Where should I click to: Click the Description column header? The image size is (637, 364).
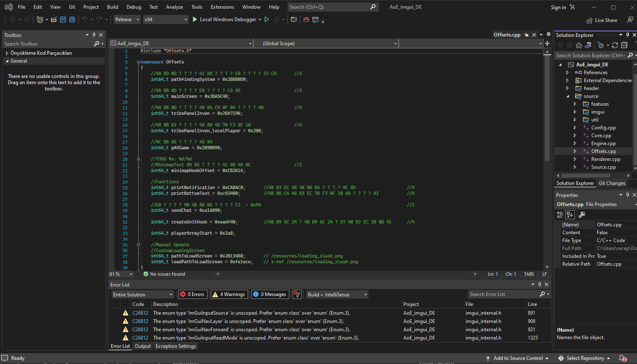pos(165,304)
